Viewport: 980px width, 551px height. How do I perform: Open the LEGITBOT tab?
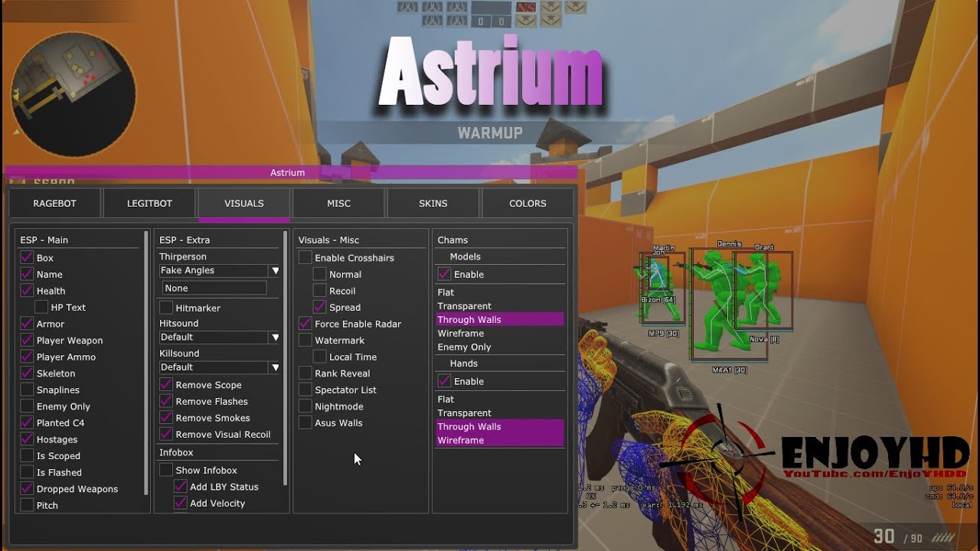point(149,204)
